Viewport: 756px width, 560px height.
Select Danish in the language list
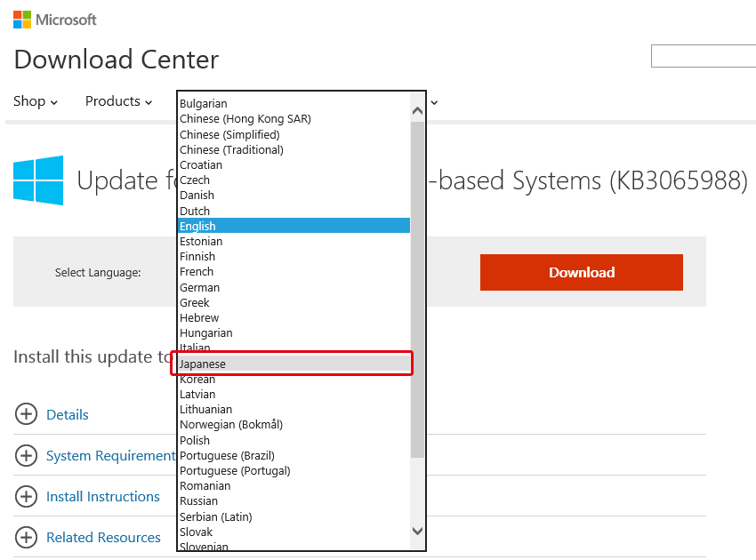pos(294,196)
